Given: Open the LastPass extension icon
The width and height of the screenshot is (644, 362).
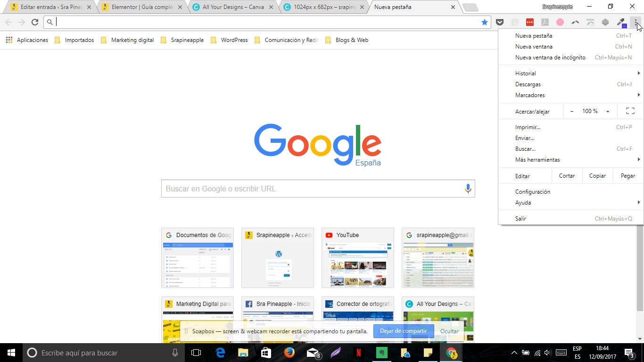Looking at the screenshot, I should point(530,22).
